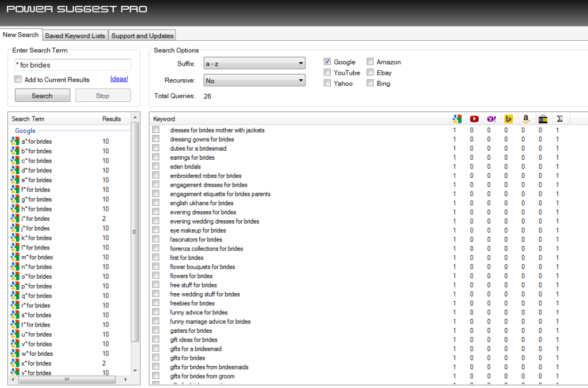This screenshot has height=388, width=588.
Task: Click Google icon beside 'w* for brides'
Action: pyautogui.click(x=15, y=354)
